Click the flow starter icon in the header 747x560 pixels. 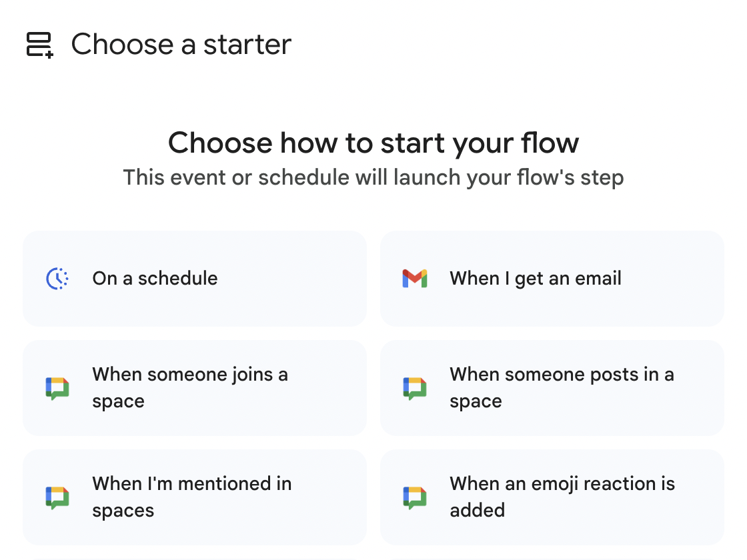(x=39, y=44)
